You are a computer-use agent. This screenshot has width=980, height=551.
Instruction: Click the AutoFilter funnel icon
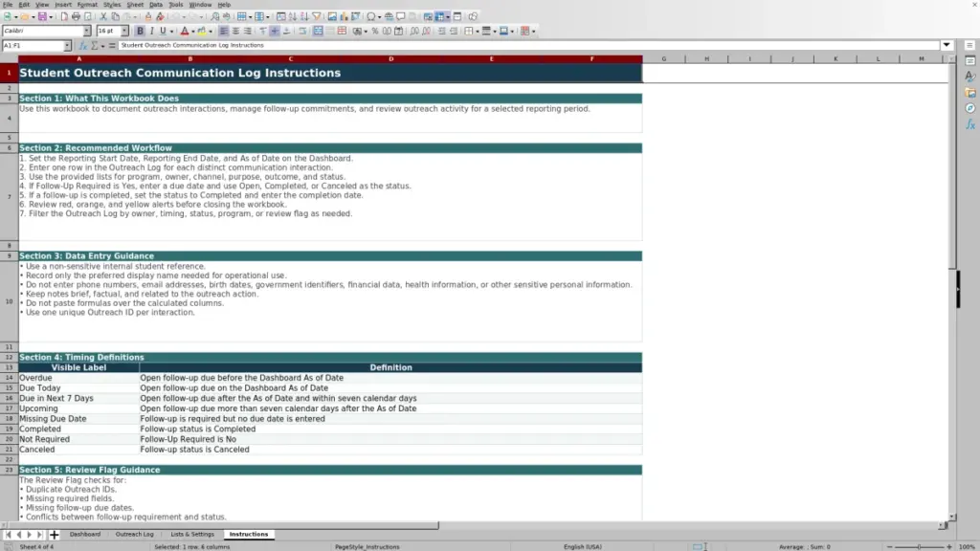coord(316,16)
